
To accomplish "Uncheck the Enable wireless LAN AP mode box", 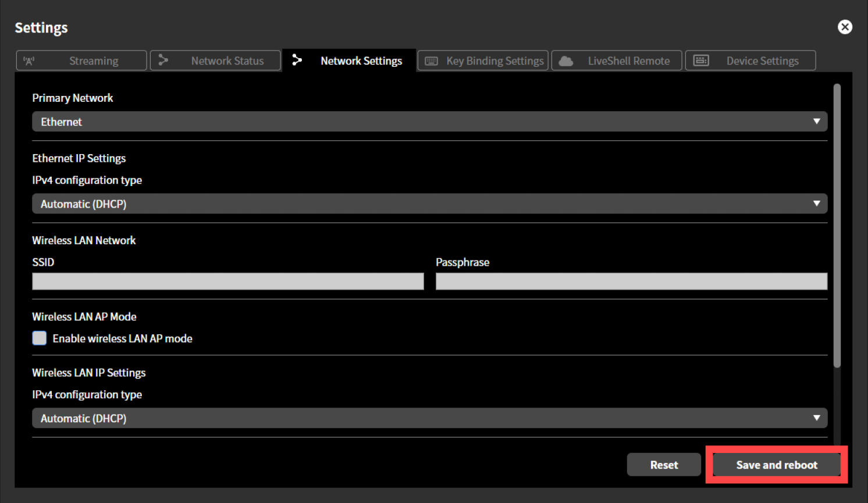I will 38,338.
